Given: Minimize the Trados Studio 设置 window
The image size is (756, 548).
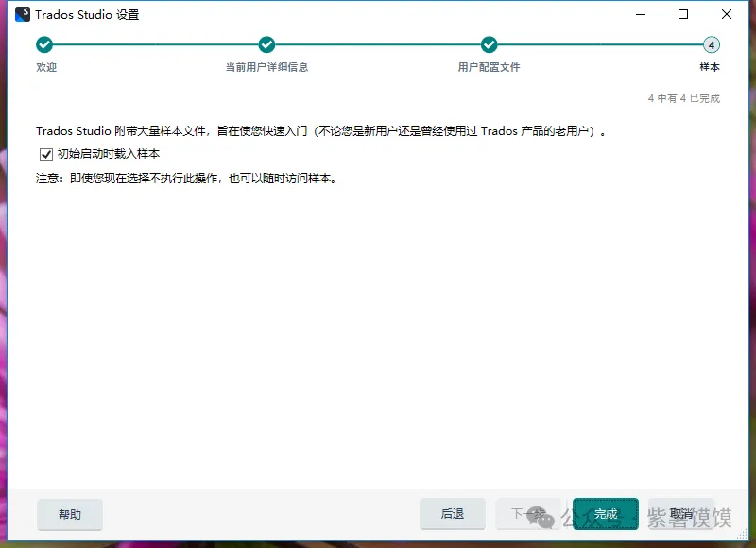Looking at the screenshot, I should [x=640, y=14].
